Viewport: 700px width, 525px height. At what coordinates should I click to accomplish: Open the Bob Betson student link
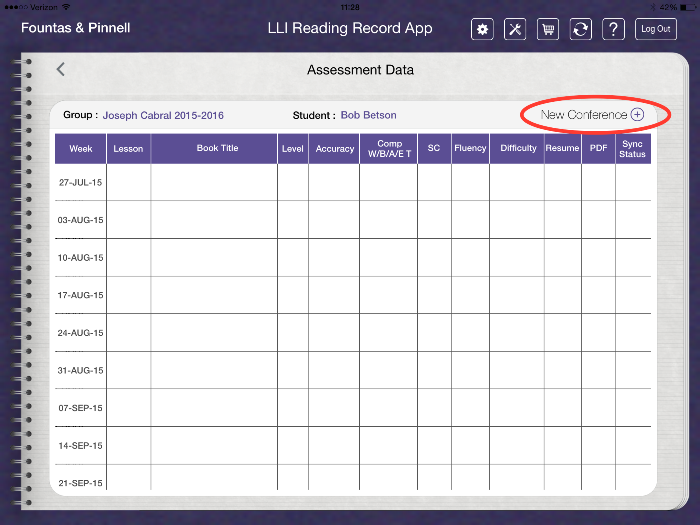click(368, 115)
